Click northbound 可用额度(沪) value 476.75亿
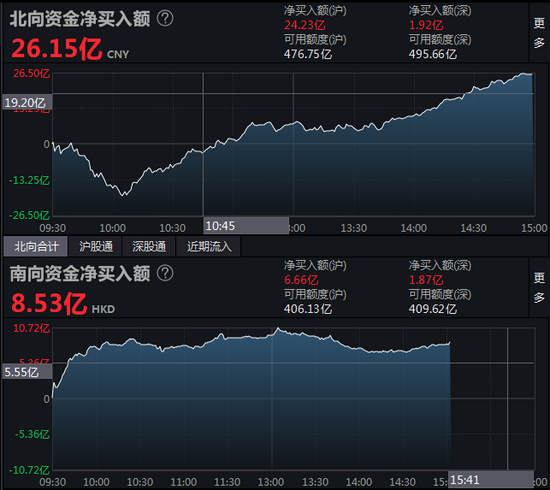Screen dimensions: 550x490 click(x=308, y=54)
